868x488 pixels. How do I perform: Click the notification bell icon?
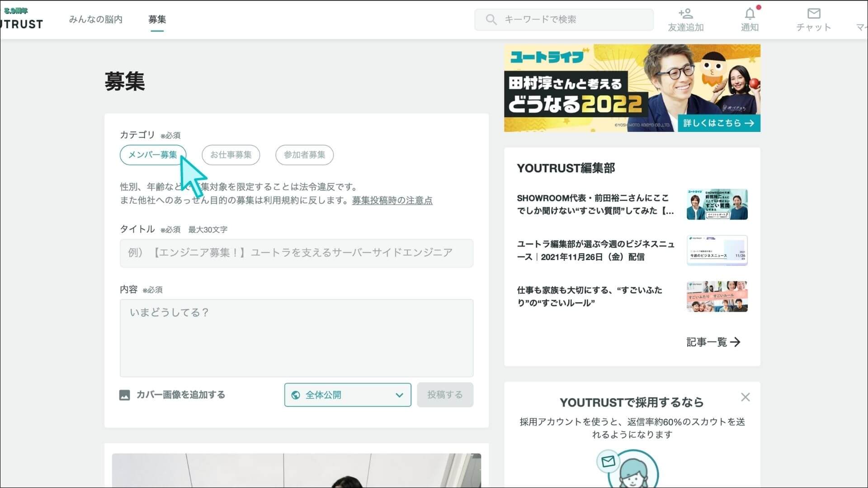pyautogui.click(x=750, y=14)
